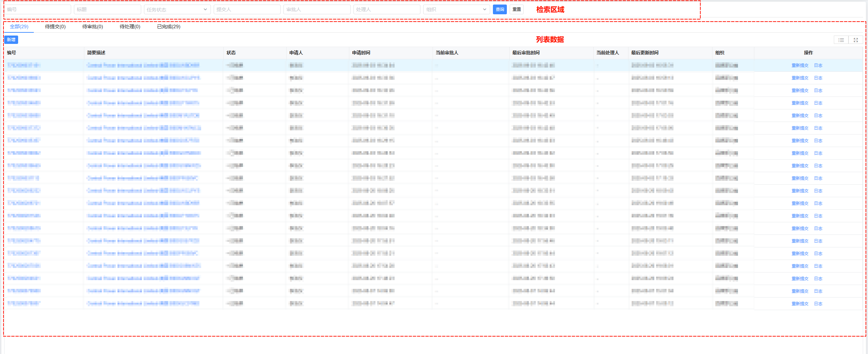The image size is (868, 354).
Task: Click the 新增 button
Action: [x=11, y=40]
